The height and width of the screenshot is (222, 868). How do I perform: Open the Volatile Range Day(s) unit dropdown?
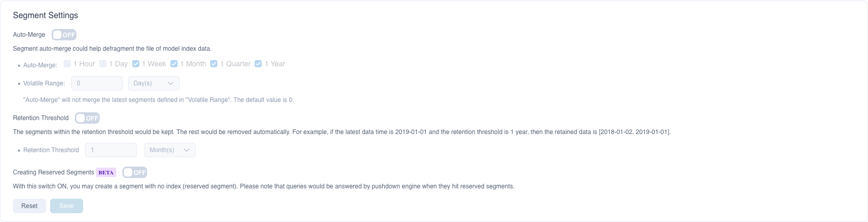[153, 83]
